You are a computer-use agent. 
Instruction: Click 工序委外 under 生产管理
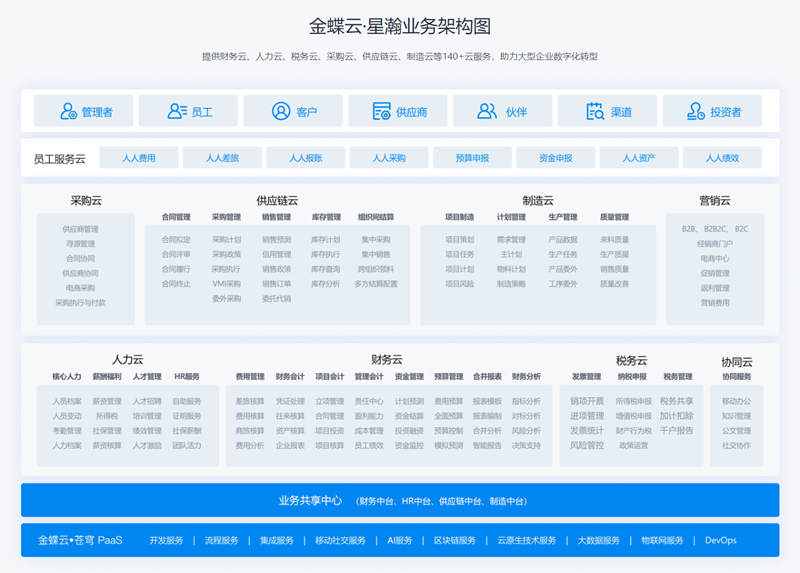[563, 284]
